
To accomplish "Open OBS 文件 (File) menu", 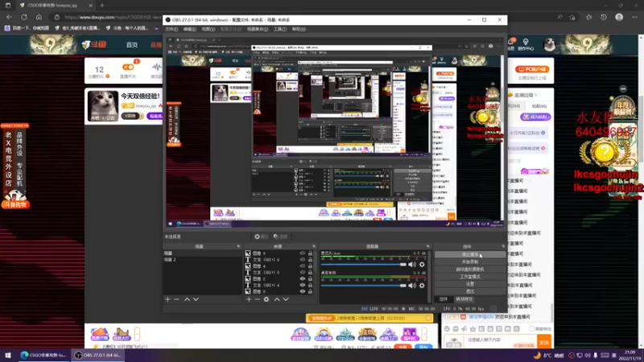I will coord(171,29).
